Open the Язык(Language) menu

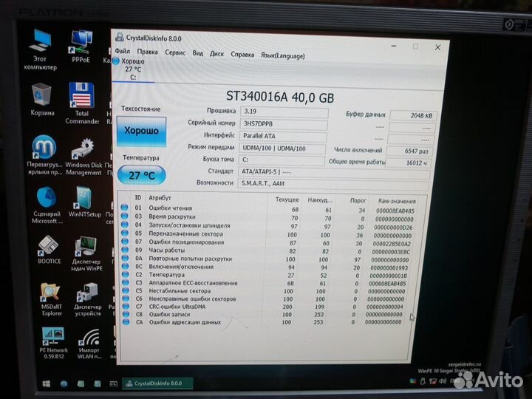(282, 55)
